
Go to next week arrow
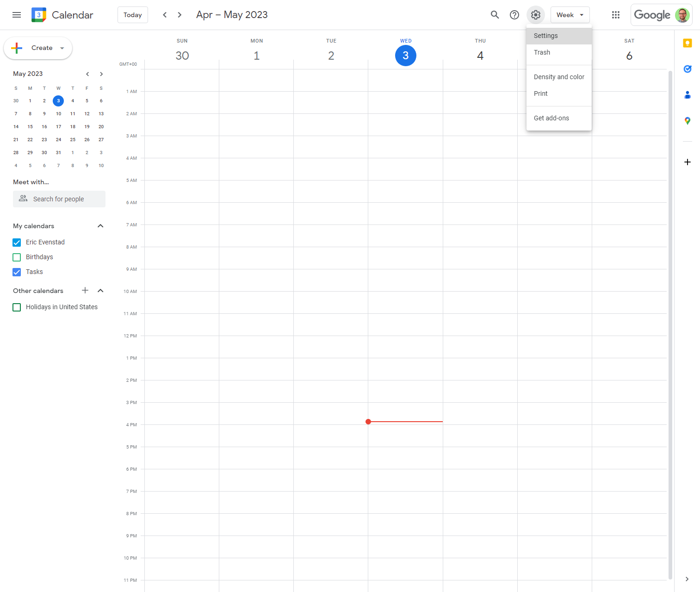[x=180, y=15]
